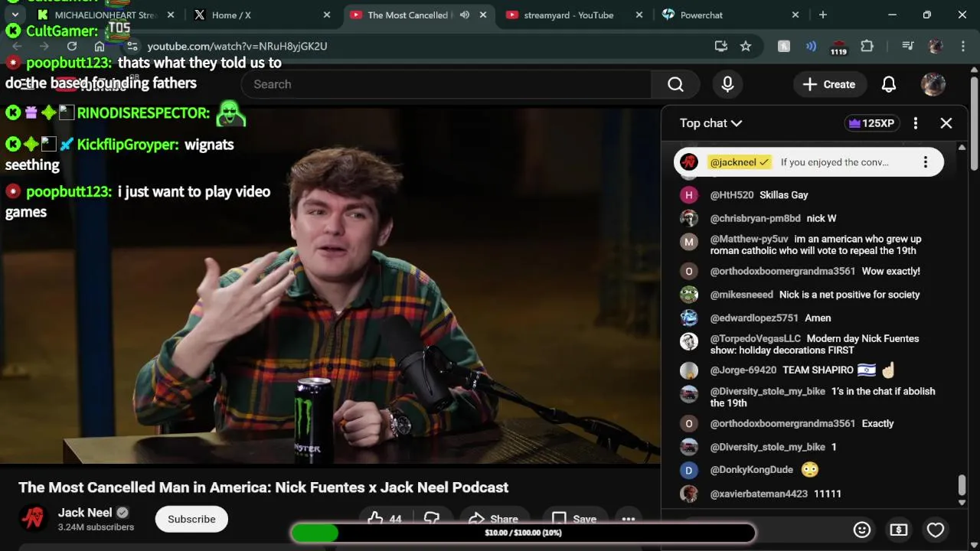Close the Home / X tab
The width and height of the screenshot is (980, 551).
327,15
